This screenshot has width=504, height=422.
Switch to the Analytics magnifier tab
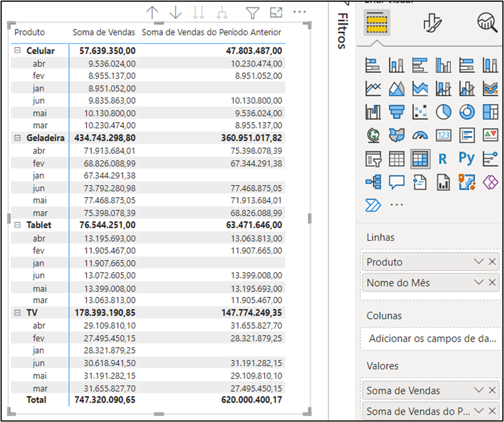pyautogui.click(x=488, y=23)
